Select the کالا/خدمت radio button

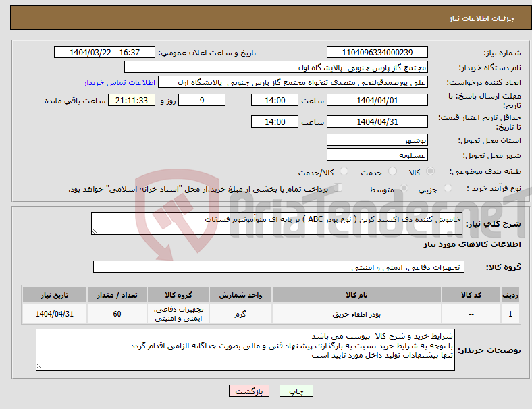[344, 171]
